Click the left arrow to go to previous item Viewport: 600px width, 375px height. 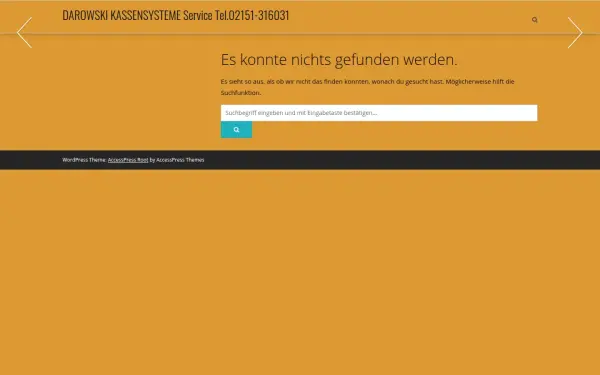[24, 33]
